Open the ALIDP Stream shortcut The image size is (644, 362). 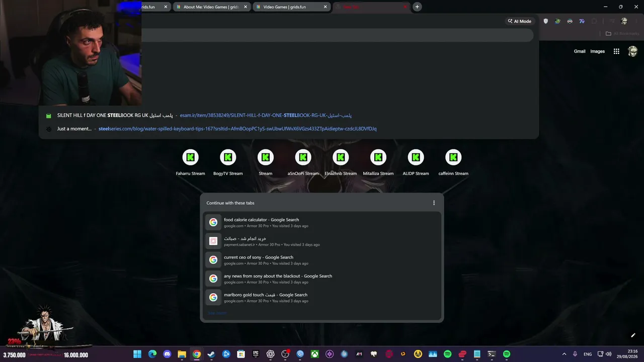(416, 162)
